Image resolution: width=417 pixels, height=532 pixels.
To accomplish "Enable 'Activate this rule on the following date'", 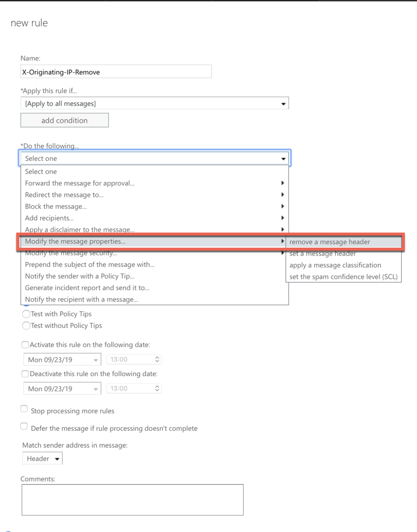I will (x=25, y=345).
